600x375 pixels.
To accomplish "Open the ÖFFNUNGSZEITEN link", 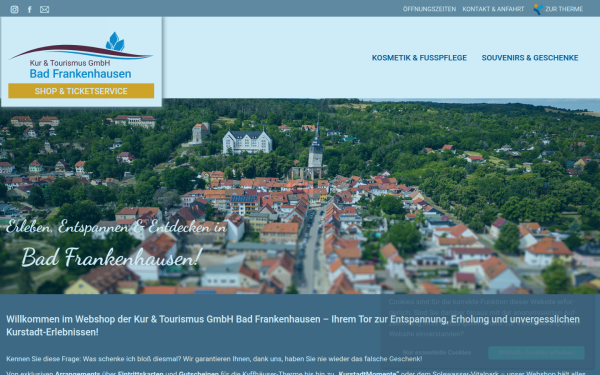I will pyautogui.click(x=429, y=9).
